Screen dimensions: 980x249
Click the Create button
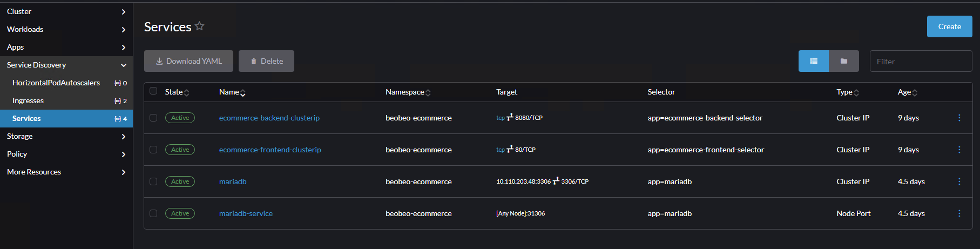pos(949,26)
